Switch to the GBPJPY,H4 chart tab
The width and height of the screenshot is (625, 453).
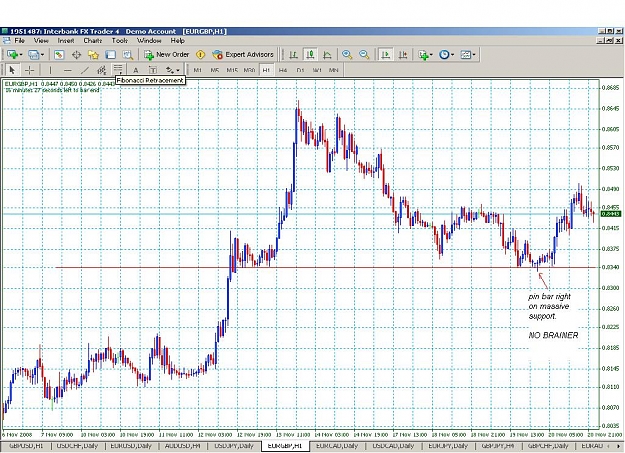pyautogui.click(x=497, y=446)
